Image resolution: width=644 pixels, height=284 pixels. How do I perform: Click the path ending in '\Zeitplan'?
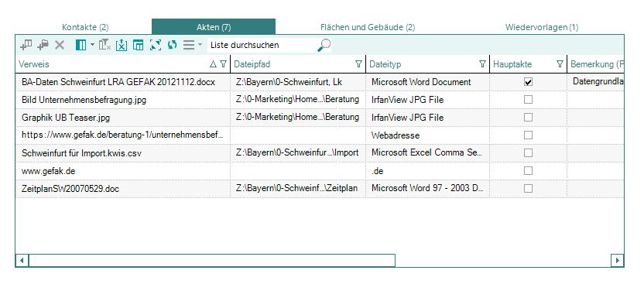296,188
